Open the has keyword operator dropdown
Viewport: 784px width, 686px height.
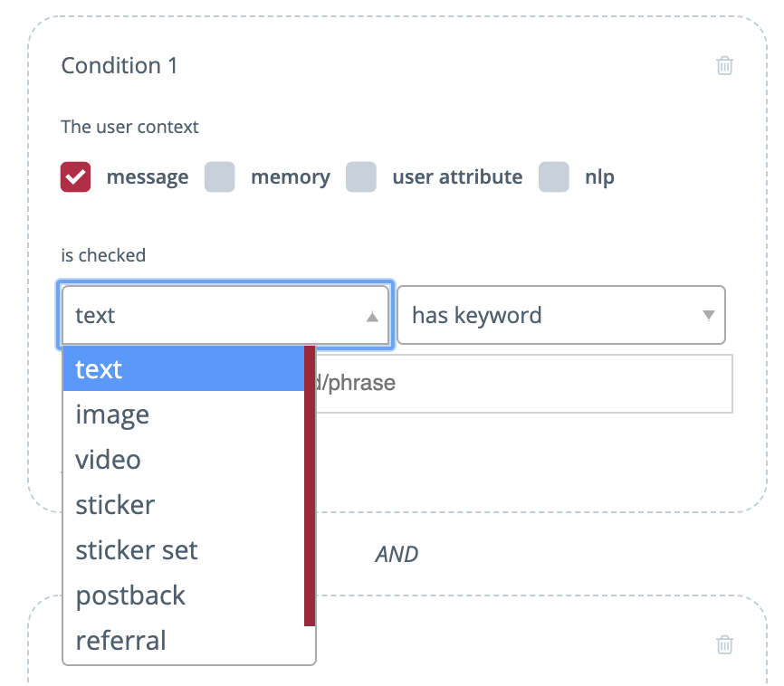click(560, 316)
